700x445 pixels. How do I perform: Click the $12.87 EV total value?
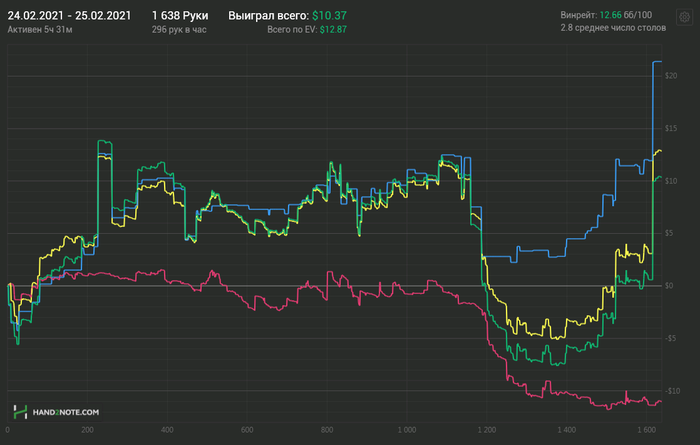pos(333,30)
